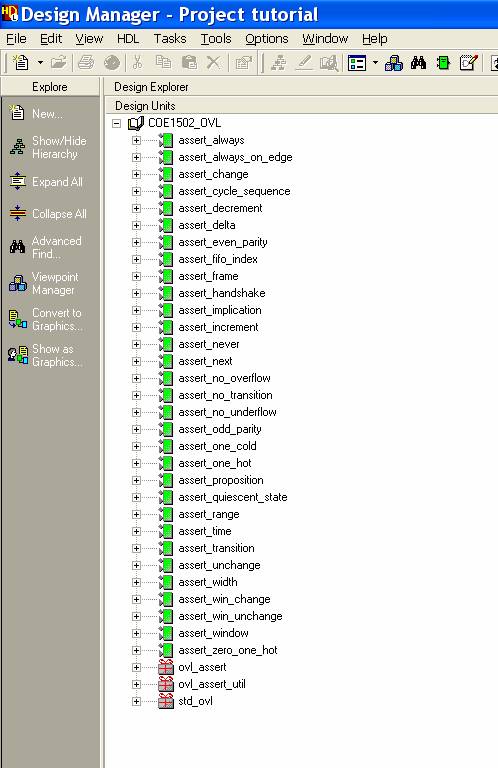Expand the assert_always design unit
Screen dimensions: 498x768
tap(136, 140)
